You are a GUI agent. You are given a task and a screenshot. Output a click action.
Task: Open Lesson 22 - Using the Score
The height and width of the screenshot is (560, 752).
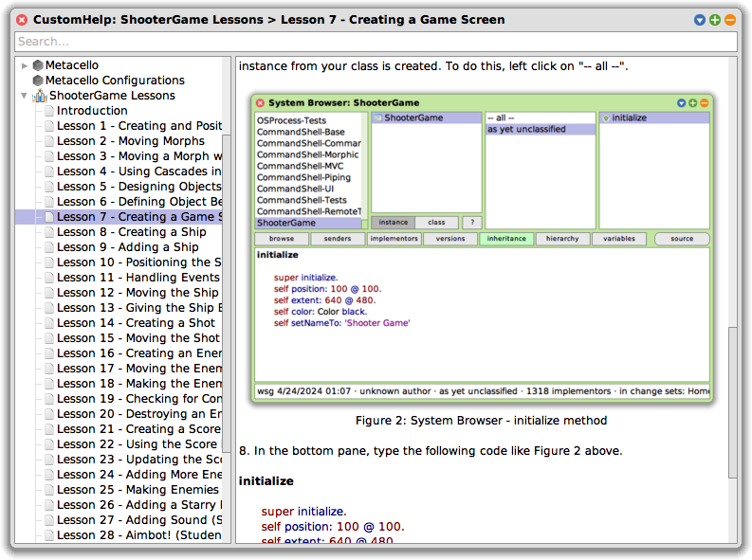pos(136,444)
